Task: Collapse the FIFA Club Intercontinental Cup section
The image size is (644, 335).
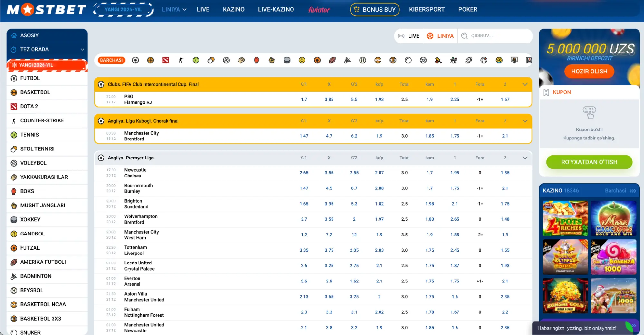Action: coord(525,84)
